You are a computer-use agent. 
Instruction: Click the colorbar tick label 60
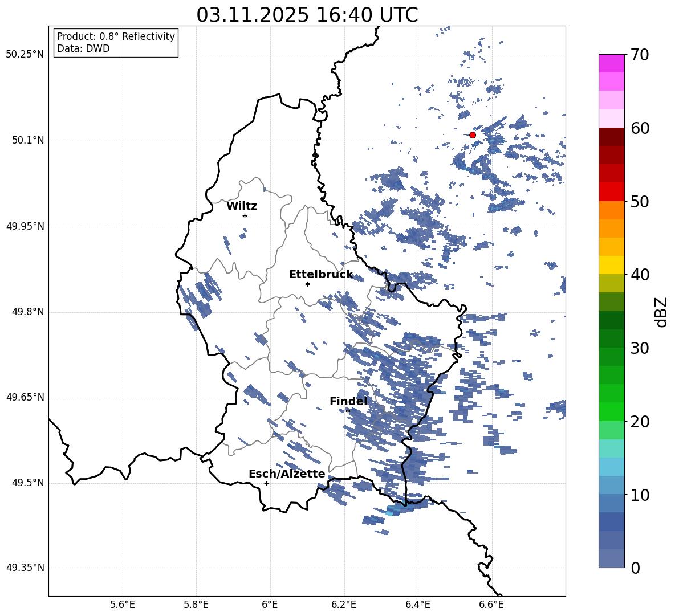[x=640, y=128]
